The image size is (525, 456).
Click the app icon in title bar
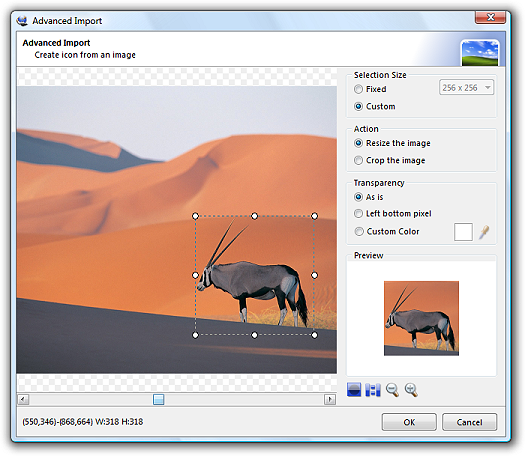click(x=22, y=21)
